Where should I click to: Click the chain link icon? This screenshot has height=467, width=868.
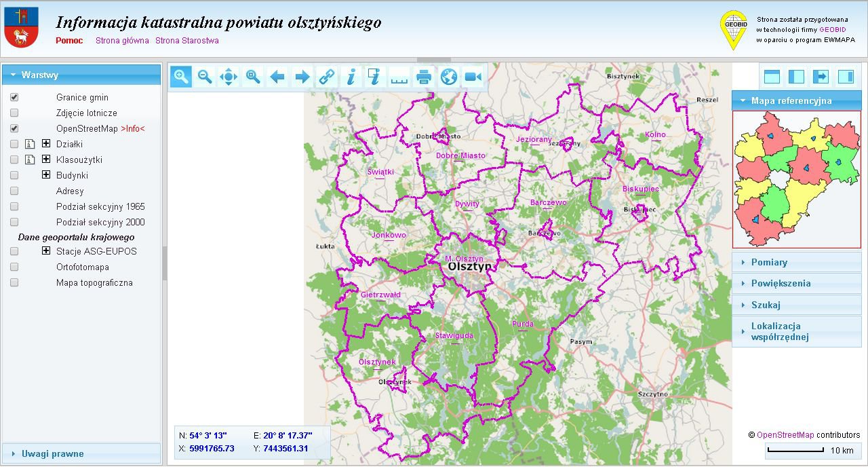point(327,77)
